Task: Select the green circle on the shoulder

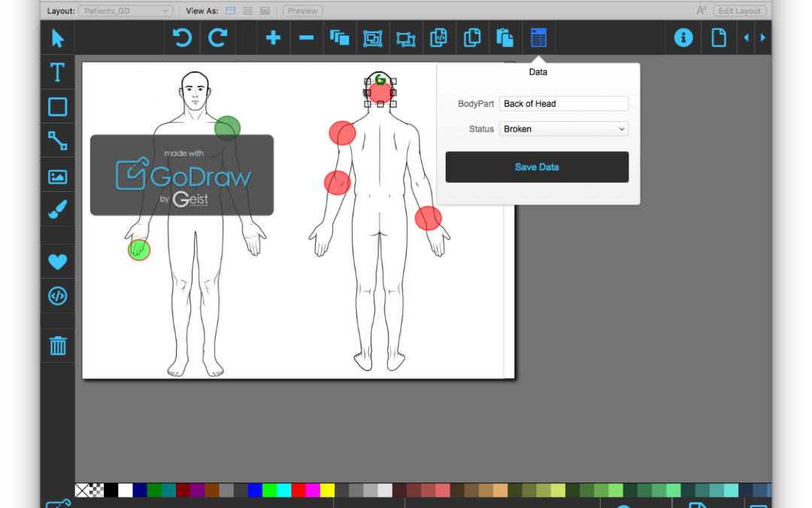Action: [227, 128]
